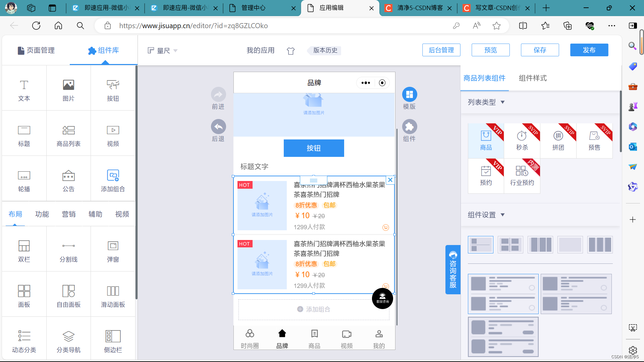
Task: Select the 秒杀 list type icon
Action: [522, 136]
